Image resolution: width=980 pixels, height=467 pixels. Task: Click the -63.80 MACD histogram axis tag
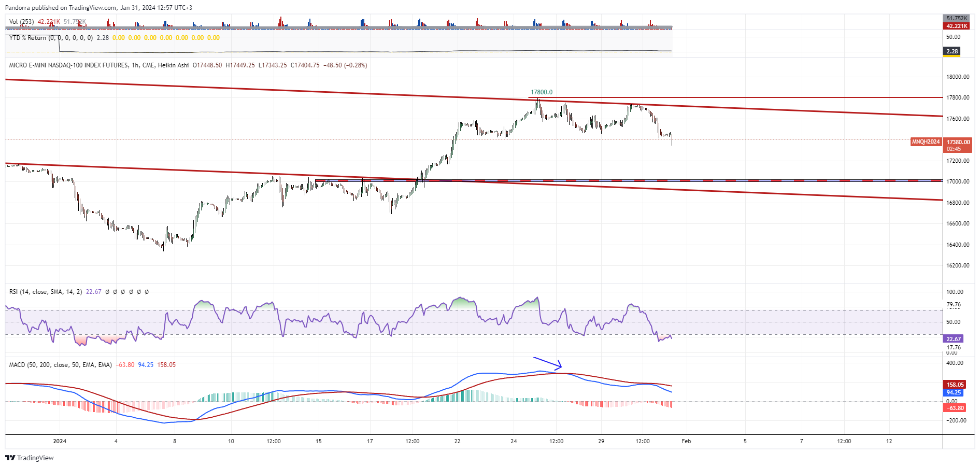(955, 408)
